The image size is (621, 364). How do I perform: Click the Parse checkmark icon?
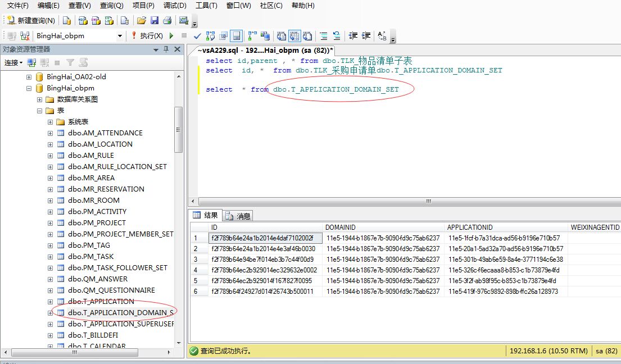point(197,36)
